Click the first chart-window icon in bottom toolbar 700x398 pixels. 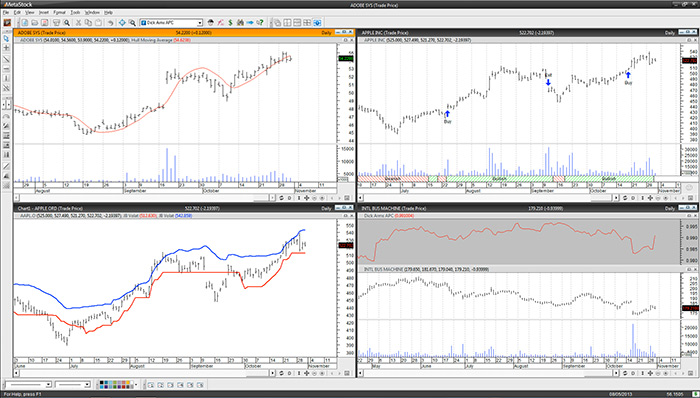(x=151, y=385)
